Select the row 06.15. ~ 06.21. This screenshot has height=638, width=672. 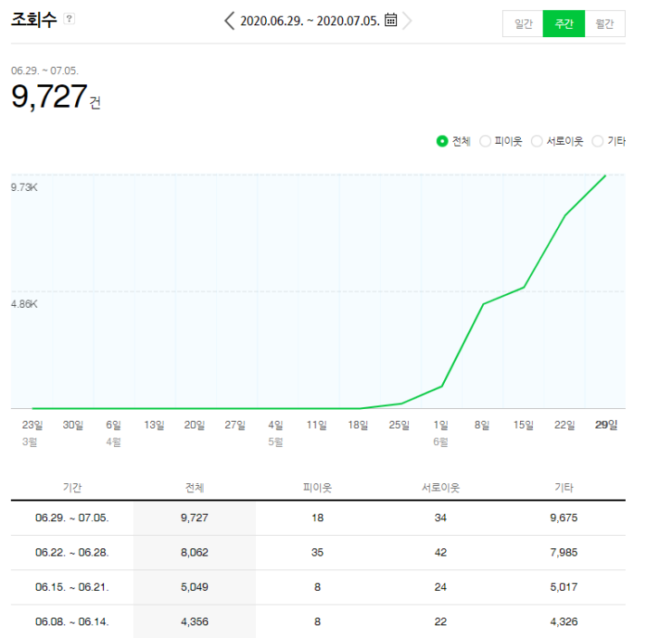coord(318,587)
